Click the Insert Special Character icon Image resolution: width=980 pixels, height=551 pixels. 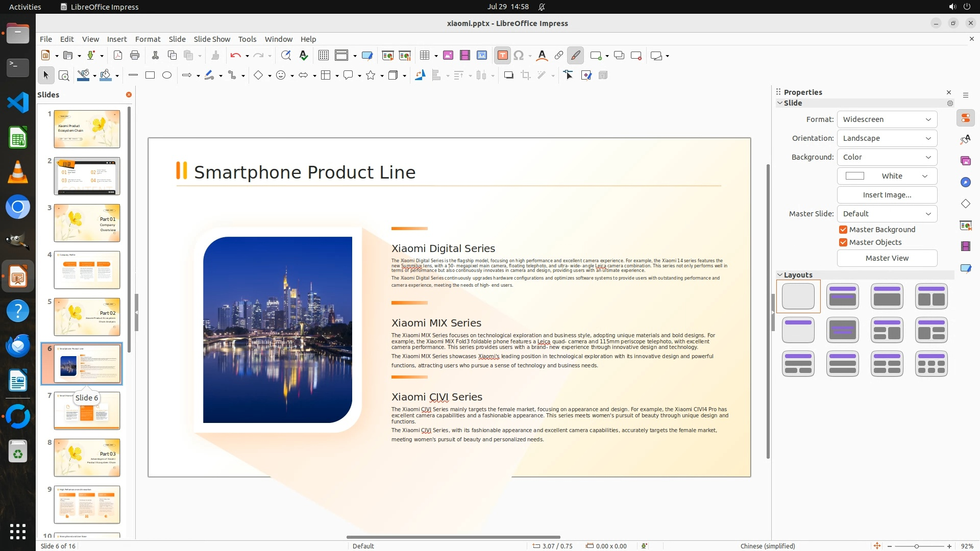(519, 56)
